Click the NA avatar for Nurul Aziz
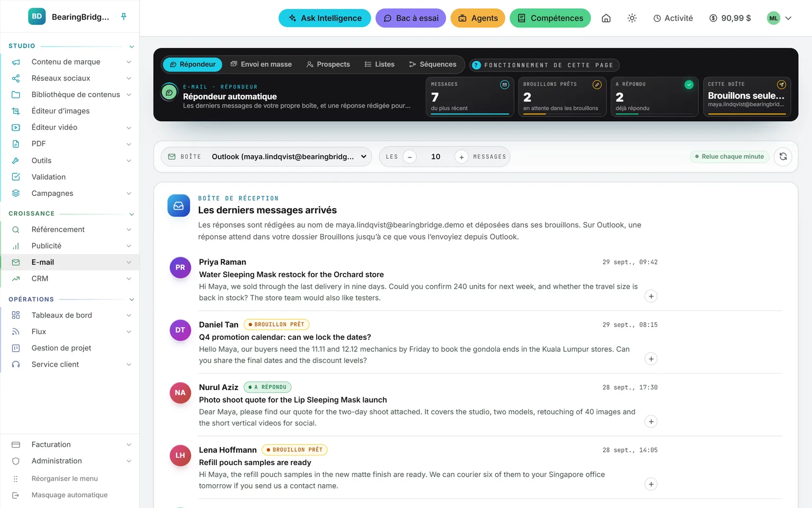The width and height of the screenshot is (812, 508). pos(180,393)
